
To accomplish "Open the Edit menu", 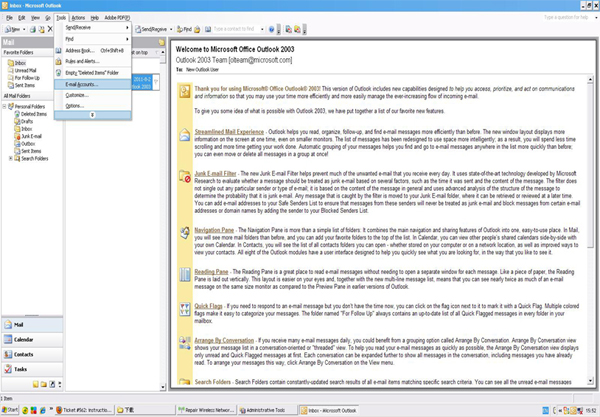I will pos(22,18).
